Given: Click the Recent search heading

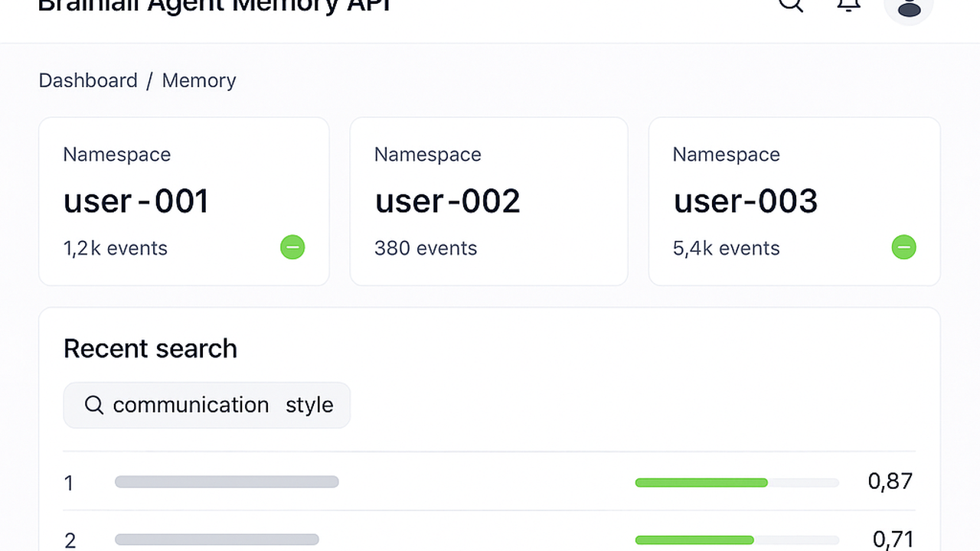Looking at the screenshot, I should 150,348.
